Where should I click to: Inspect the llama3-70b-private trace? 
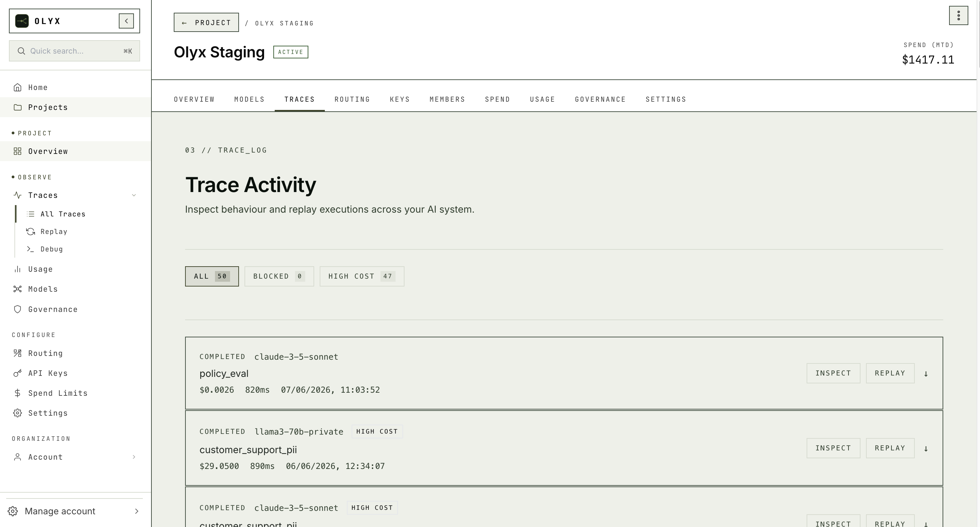[833, 448]
